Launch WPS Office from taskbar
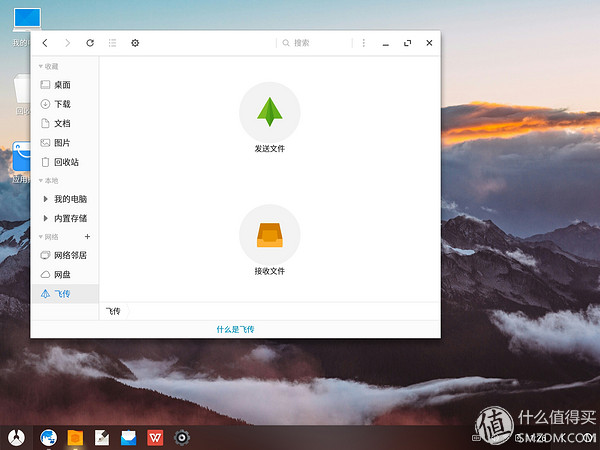The height and width of the screenshot is (450, 600). [x=155, y=437]
